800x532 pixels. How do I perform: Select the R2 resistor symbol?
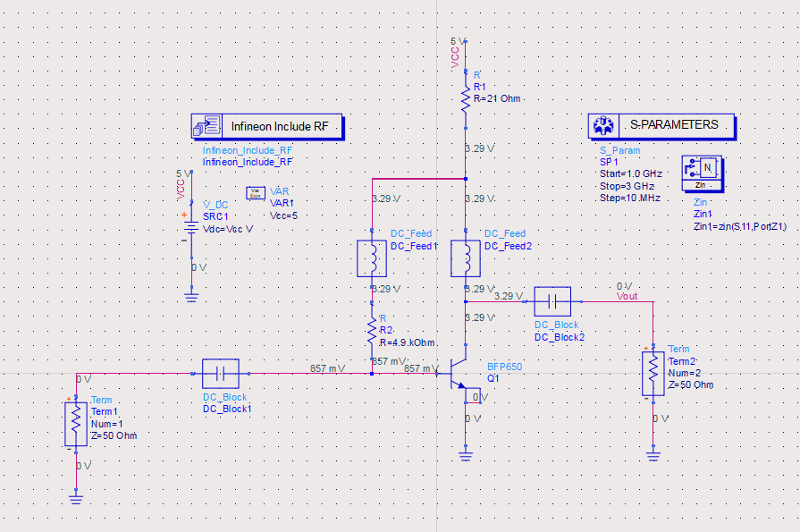(371, 332)
